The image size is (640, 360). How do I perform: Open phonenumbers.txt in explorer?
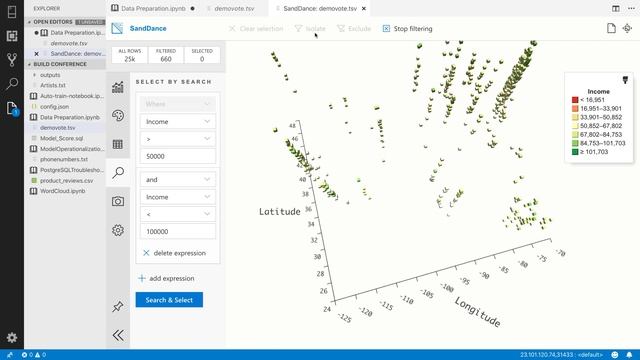click(x=64, y=159)
